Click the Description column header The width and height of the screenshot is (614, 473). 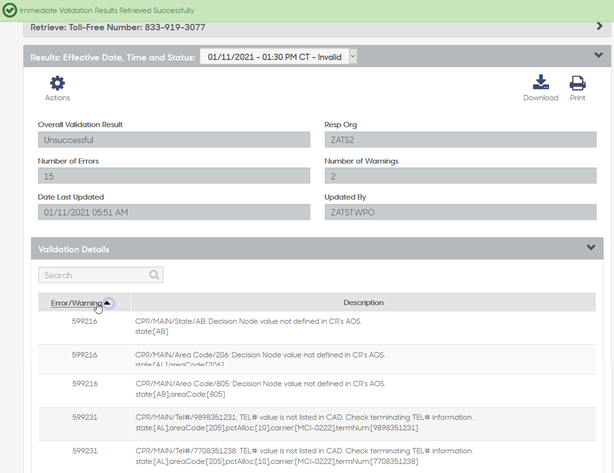tap(363, 302)
